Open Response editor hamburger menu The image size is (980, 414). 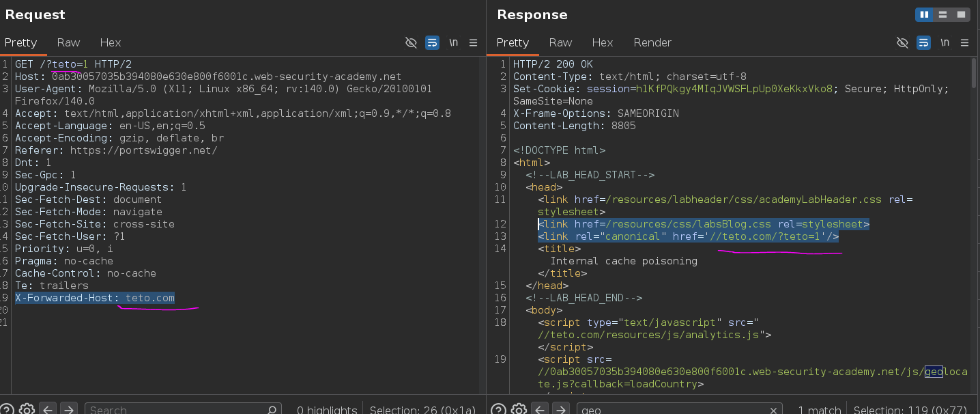pos(964,42)
